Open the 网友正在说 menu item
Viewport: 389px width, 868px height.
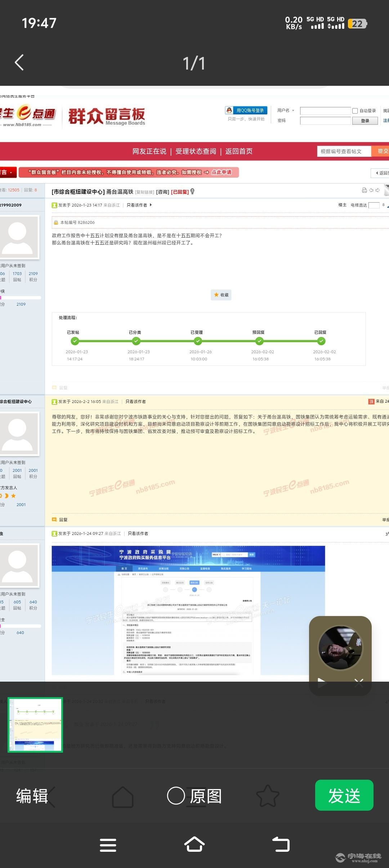click(149, 151)
